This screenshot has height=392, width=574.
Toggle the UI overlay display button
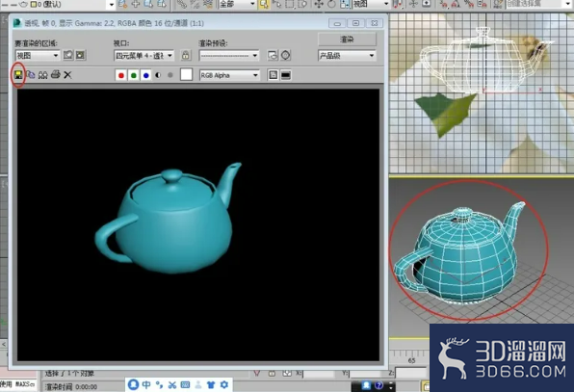(x=274, y=75)
